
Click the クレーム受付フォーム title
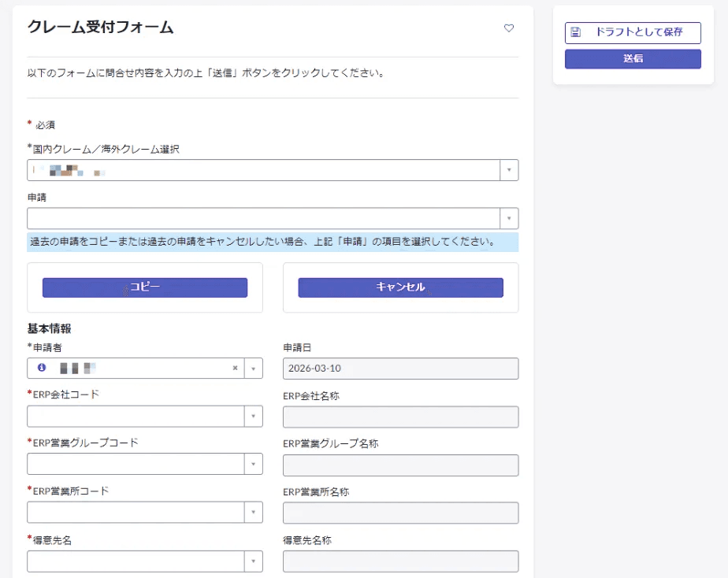[100, 27]
